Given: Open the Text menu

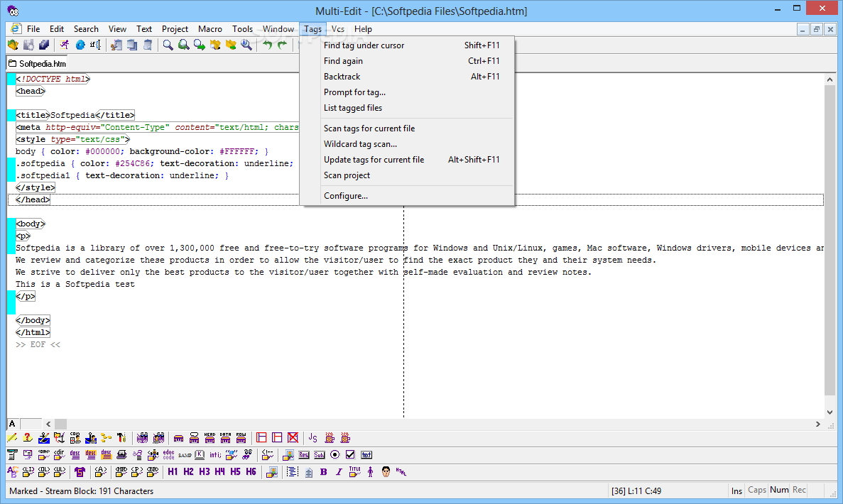Looking at the screenshot, I should tap(143, 29).
